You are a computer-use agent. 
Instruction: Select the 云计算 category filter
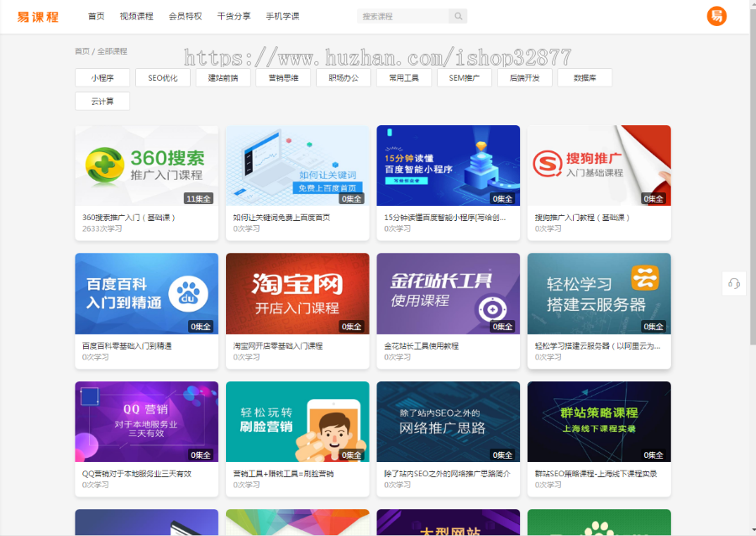pos(102,101)
